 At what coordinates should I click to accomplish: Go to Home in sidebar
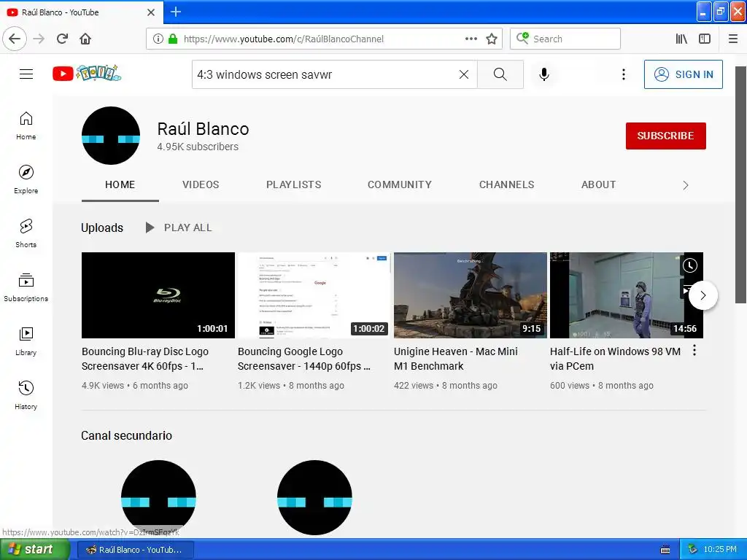click(26, 126)
